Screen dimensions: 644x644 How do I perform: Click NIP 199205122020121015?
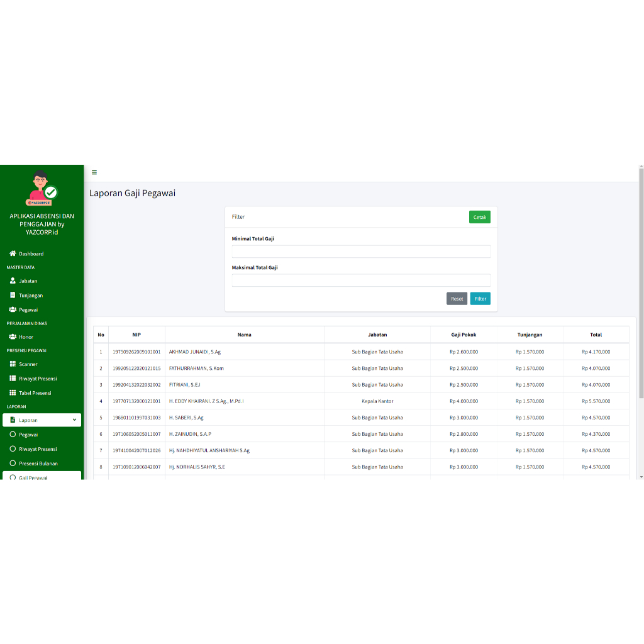tap(136, 369)
